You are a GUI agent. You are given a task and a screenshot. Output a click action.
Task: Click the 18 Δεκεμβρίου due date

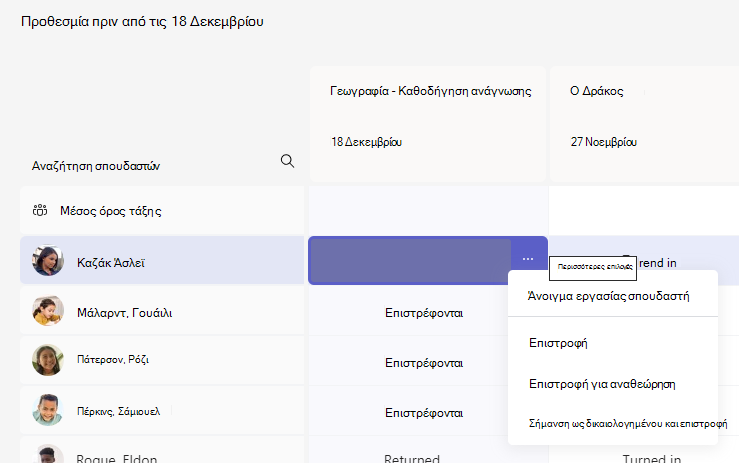coord(366,142)
